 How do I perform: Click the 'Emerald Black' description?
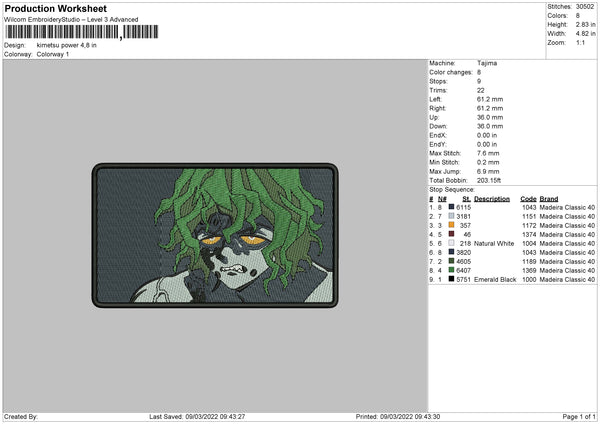click(495, 279)
